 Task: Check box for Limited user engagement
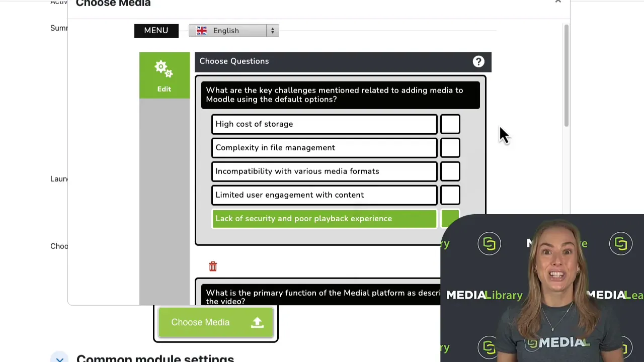point(450,195)
